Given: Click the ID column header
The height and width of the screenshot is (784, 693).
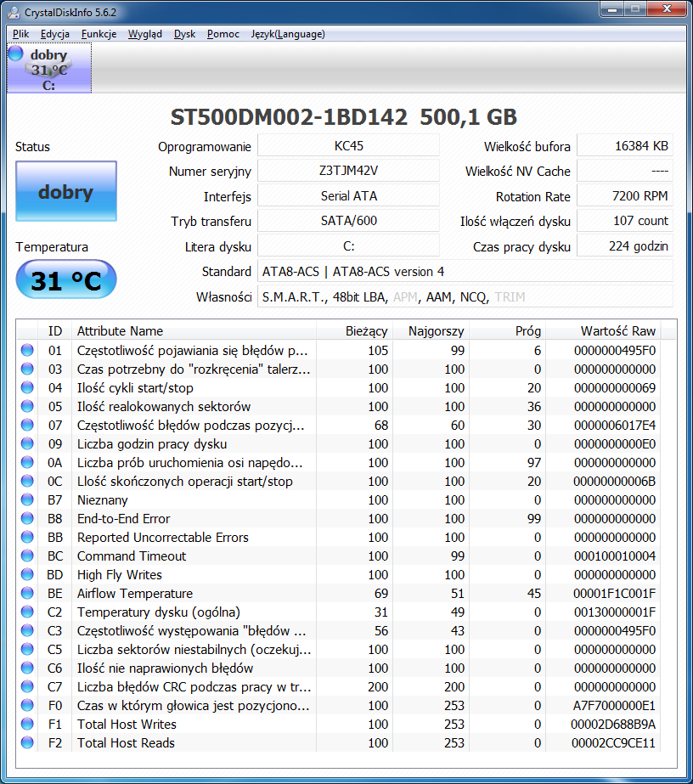Looking at the screenshot, I should pyautogui.click(x=55, y=331).
